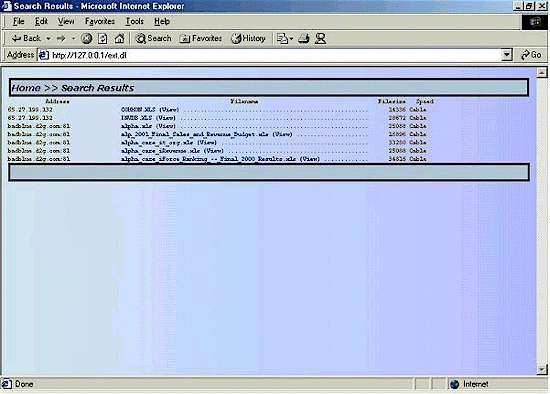Click (View) in the second results row
The image size is (550, 394).
point(166,118)
